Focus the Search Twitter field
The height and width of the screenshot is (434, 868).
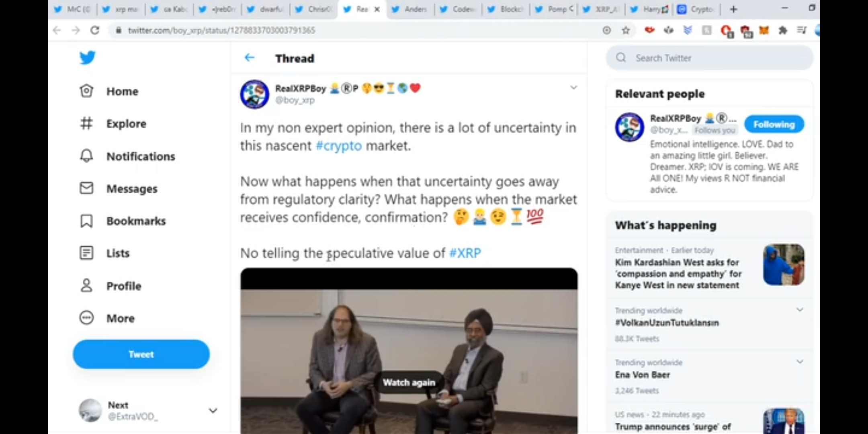pos(709,58)
